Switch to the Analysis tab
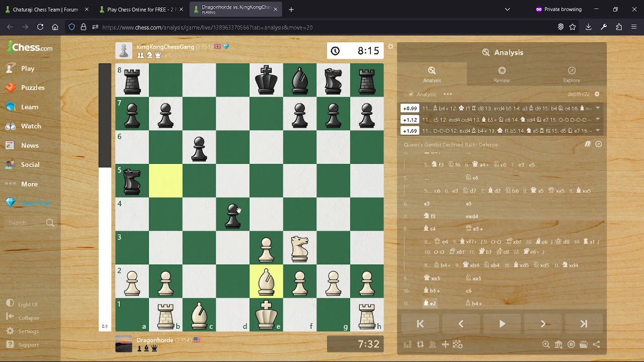This screenshot has width=644, height=362. tap(432, 74)
